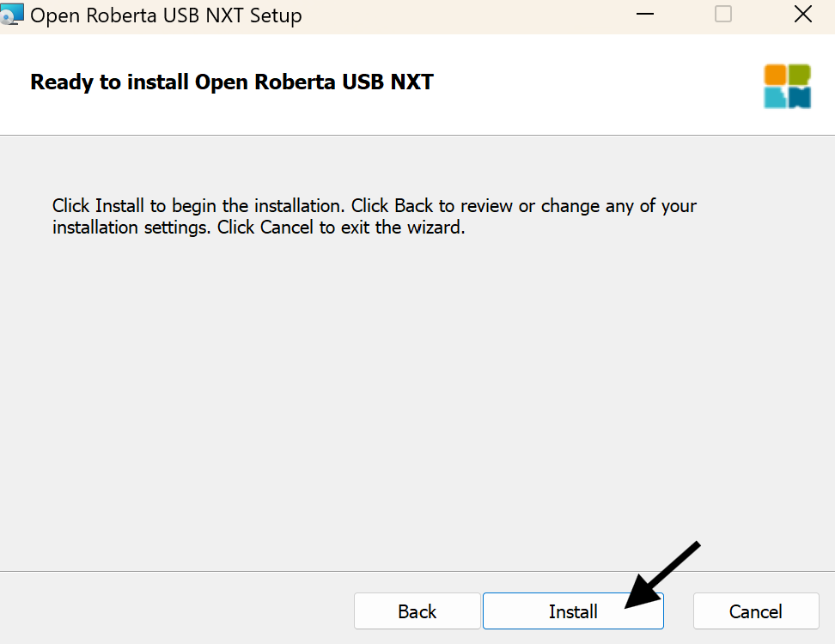Click the Open Roberta colored logo

coord(787,86)
